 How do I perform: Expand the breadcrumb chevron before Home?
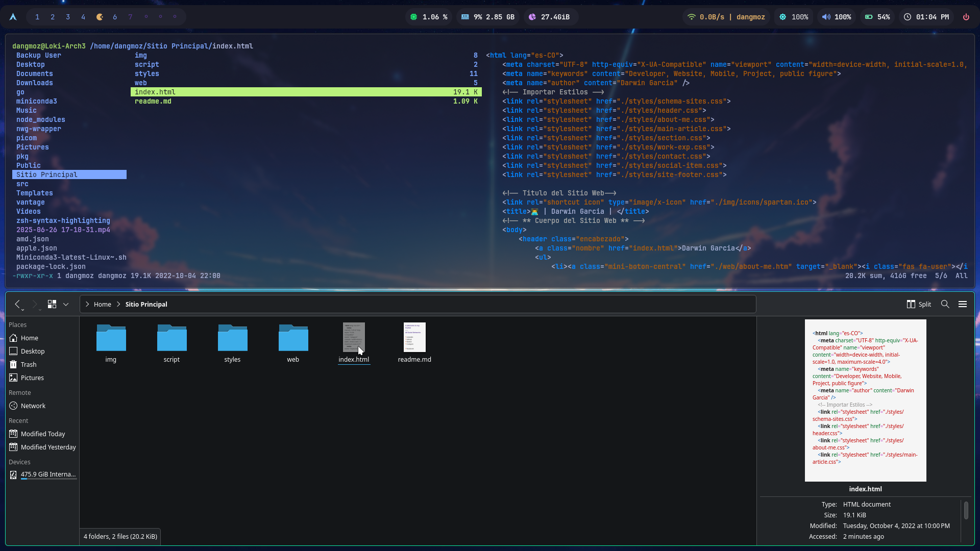click(x=87, y=304)
